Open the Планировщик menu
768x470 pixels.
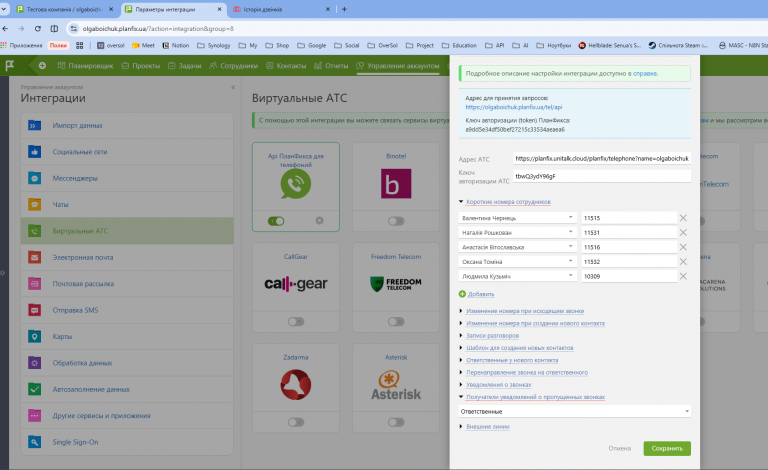click(x=85, y=66)
